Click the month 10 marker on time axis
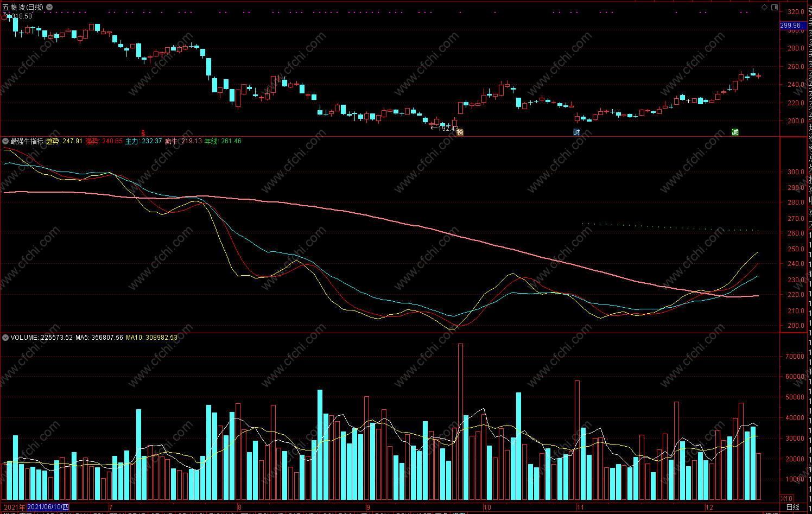The width and height of the screenshot is (812, 514). (x=487, y=507)
